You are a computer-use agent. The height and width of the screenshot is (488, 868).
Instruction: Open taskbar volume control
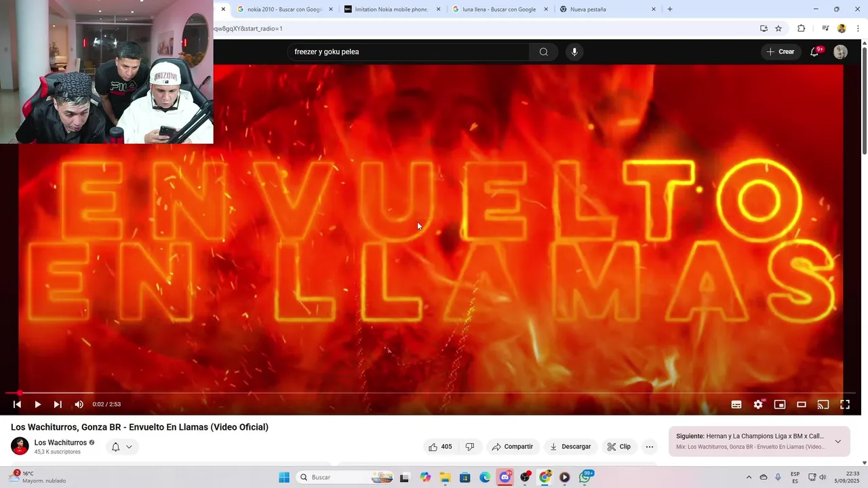(823, 477)
